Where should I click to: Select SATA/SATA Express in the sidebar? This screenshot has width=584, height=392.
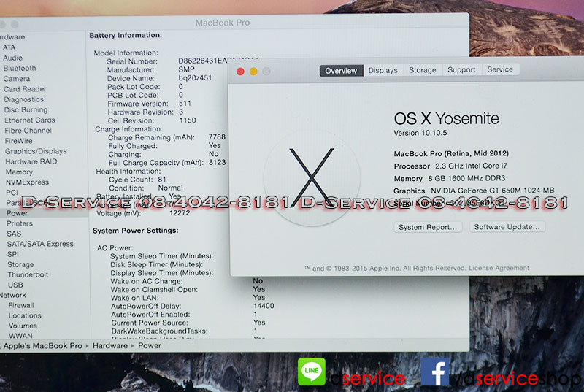point(40,244)
